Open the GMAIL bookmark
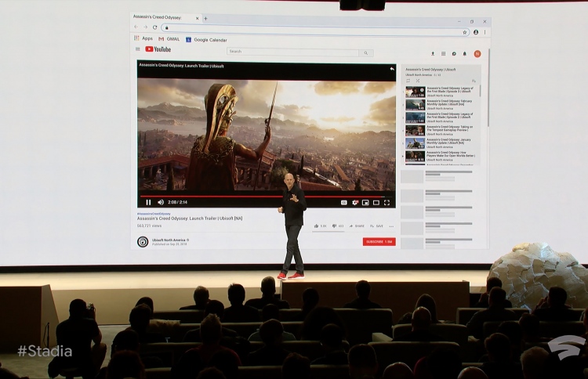Viewport: 588px width, 379px height. click(169, 39)
